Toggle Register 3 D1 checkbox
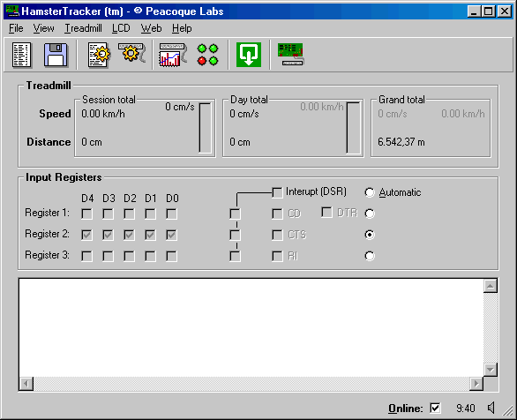 (150, 256)
